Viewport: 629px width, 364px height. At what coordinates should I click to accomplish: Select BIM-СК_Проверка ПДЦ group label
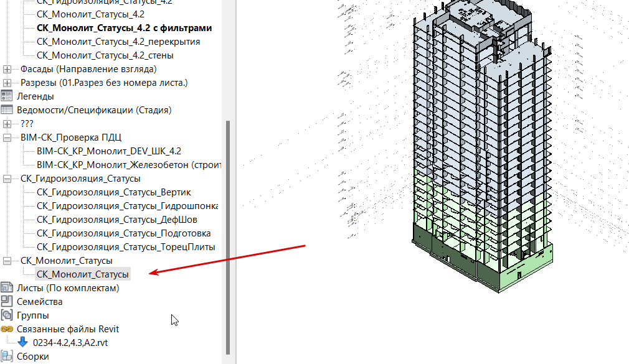coord(71,137)
